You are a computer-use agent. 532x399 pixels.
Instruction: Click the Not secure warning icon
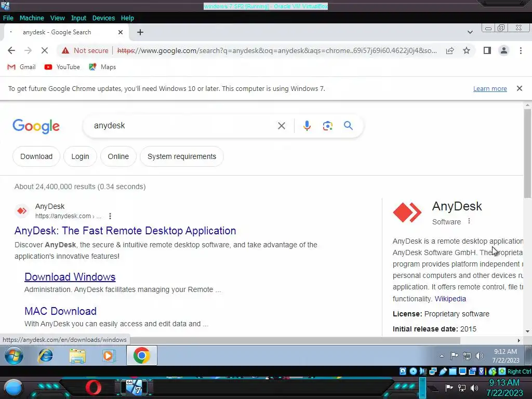(65, 50)
